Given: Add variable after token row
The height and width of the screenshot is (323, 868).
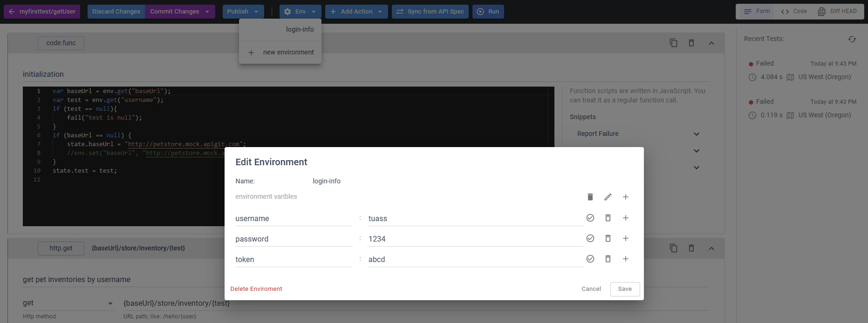Looking at the screenshot, I should tap(626, 259).
